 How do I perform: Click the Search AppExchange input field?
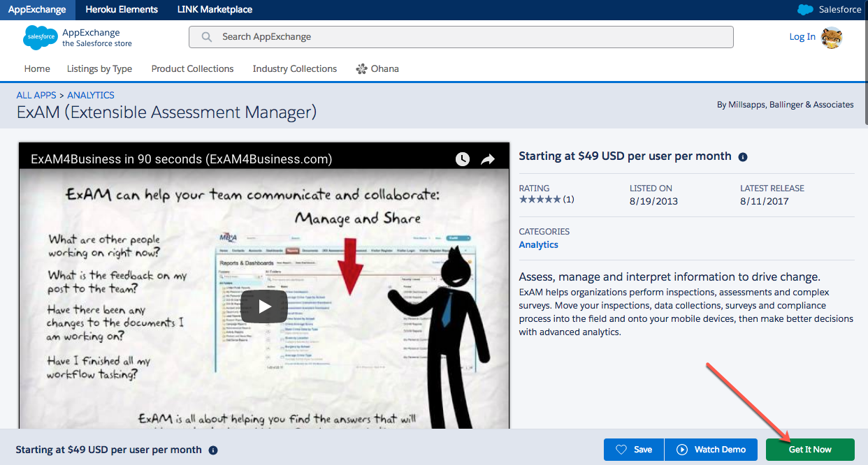461,37
